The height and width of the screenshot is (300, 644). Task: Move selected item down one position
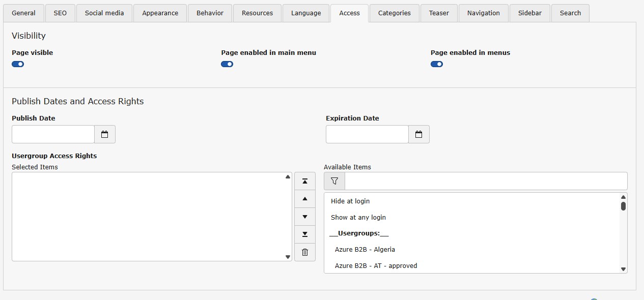pos(304,217)
